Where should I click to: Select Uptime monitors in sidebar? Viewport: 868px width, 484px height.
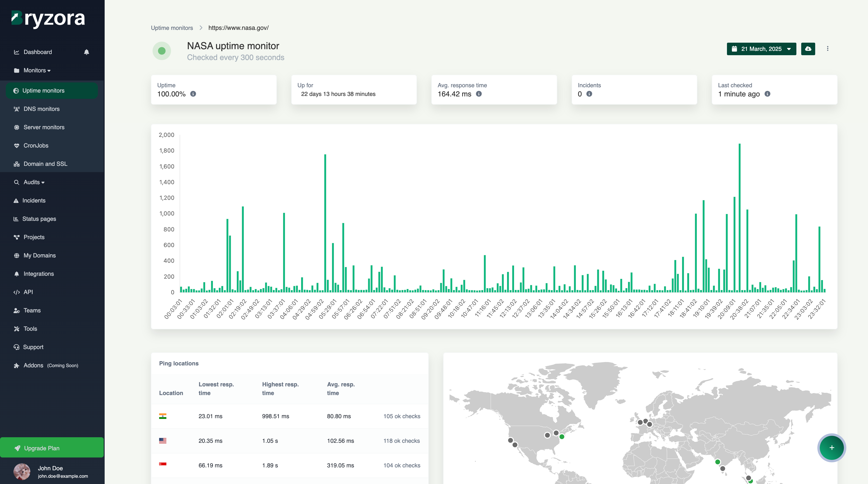coord(52,91)
